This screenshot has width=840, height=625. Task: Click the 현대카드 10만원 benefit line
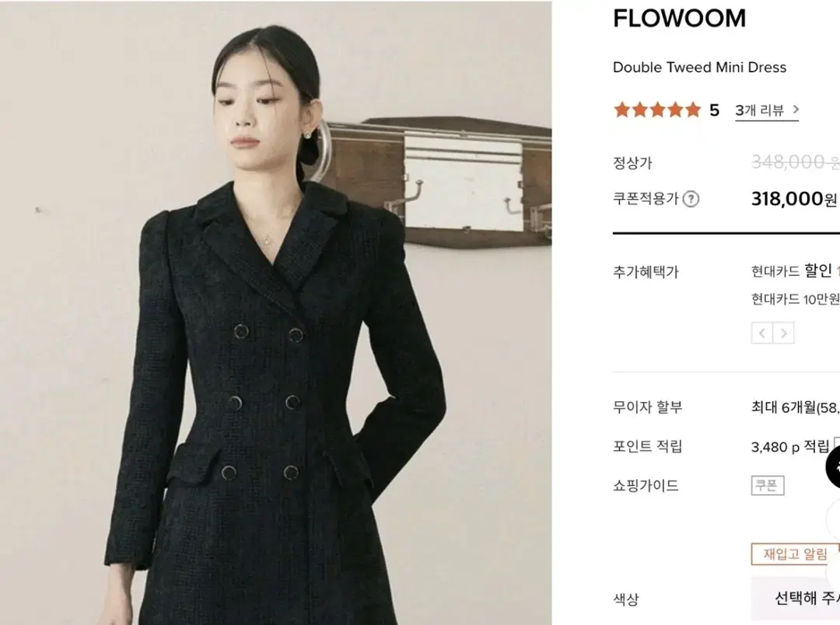pyautogui.click(x=795, y=299)
